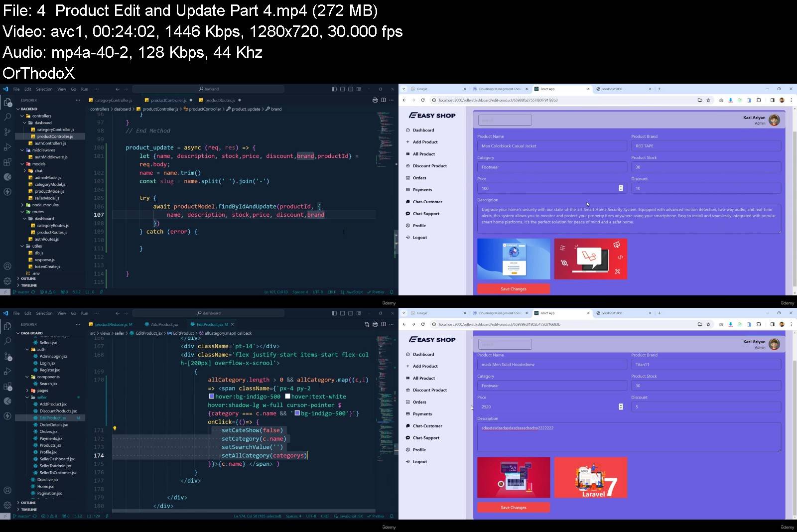
Task: Open Accounts icon in backend VS Code window
Action: (x=7, y=266)
